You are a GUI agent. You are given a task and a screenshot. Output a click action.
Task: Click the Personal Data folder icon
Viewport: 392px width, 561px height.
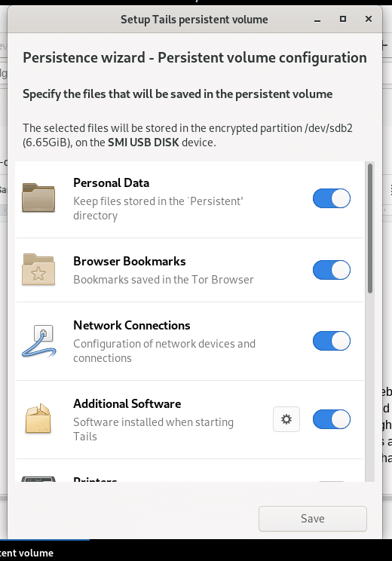[x=38, y=198]
